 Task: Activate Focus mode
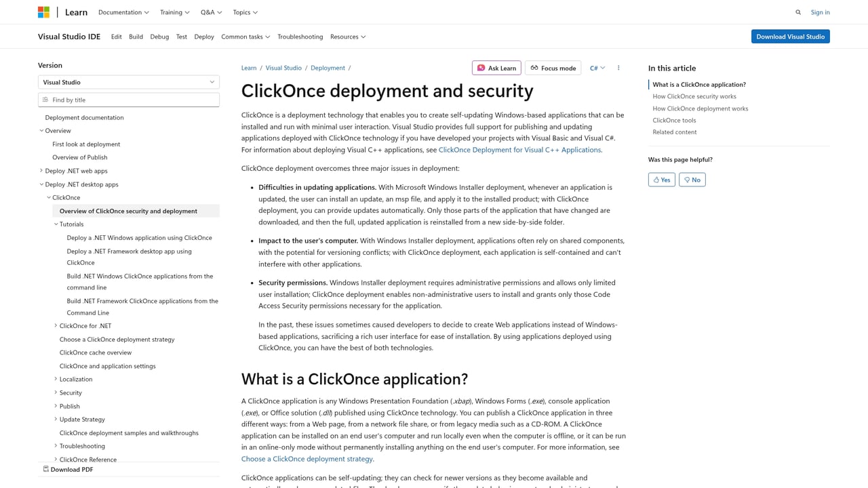tap(554, 68)
